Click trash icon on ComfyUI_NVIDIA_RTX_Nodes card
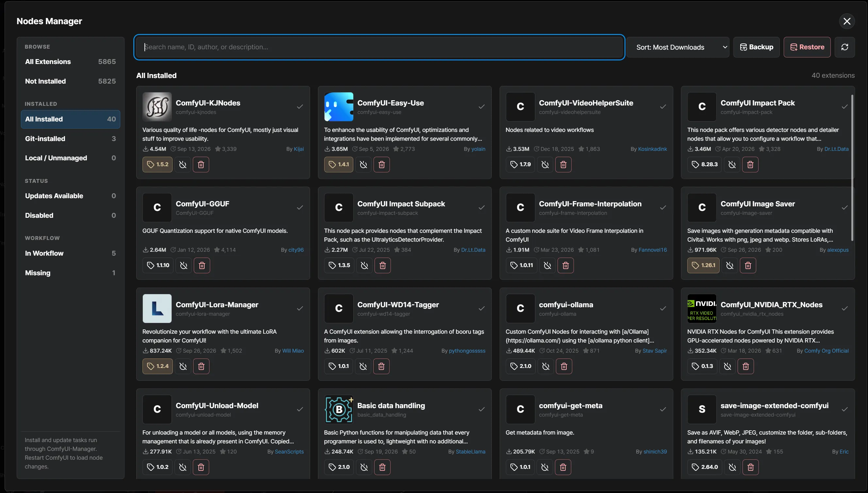Viewport: 868px width, 493px height. coord(746,366)
